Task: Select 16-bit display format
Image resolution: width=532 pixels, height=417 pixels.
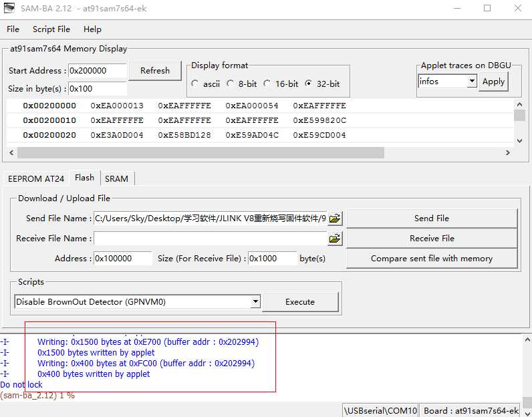Action: [x=267, y=84]
